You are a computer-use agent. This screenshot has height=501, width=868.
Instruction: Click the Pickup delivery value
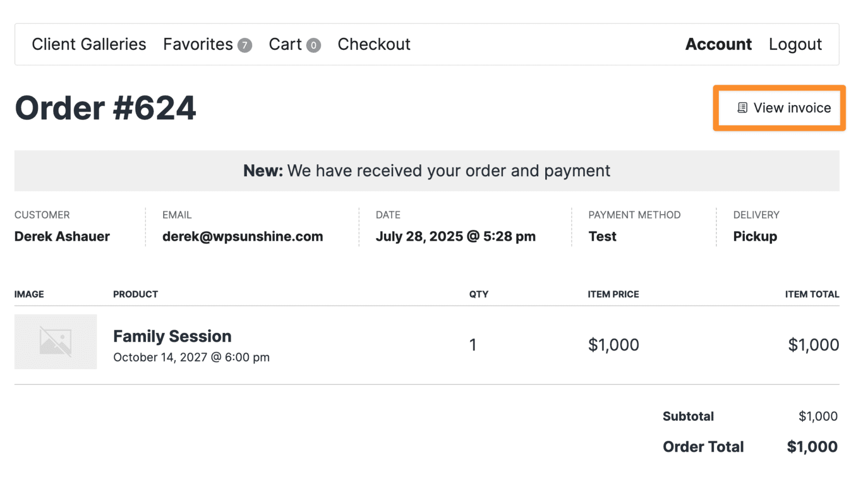755,236
